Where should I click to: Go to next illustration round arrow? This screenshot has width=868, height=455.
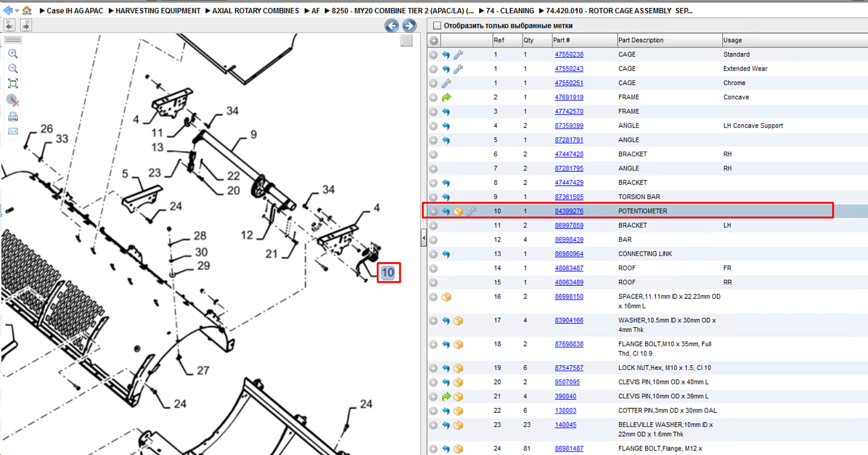pyautogui.click(x=409, y=25)
